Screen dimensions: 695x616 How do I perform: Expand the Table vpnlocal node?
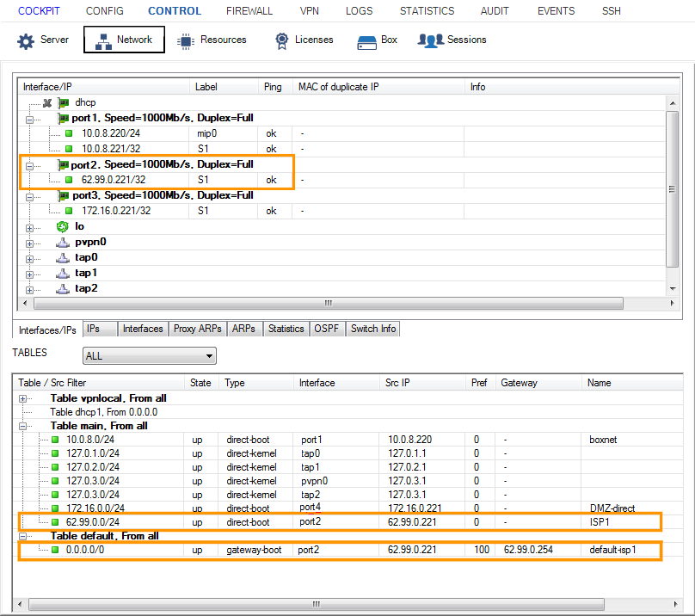pyautogui.click(x=22, y=398)
